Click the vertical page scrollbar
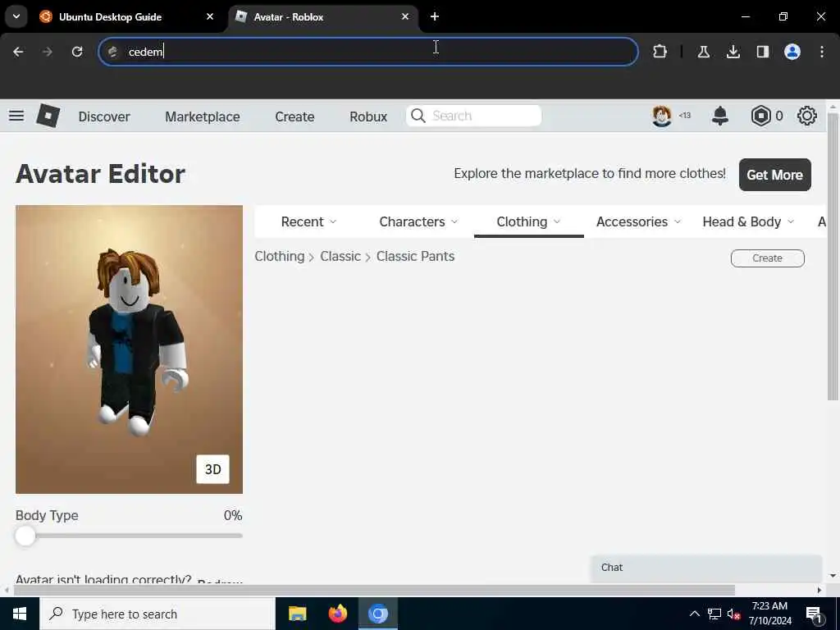840x630 pixels. pos(833,257)
